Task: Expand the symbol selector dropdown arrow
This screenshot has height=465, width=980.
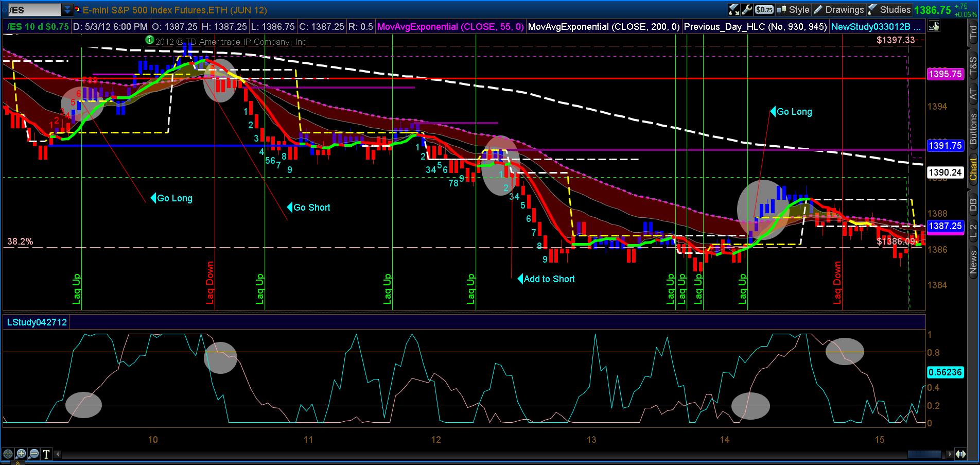Action: [x=67, y=10]
